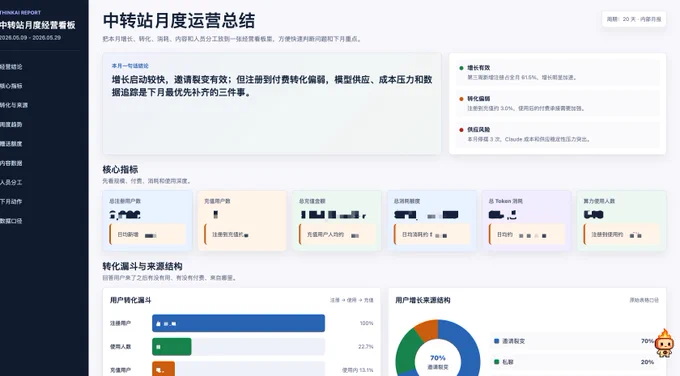680x376 pixels.
Task: Open 内容数据 sidebar item
Action: click(x=11, y=163)
